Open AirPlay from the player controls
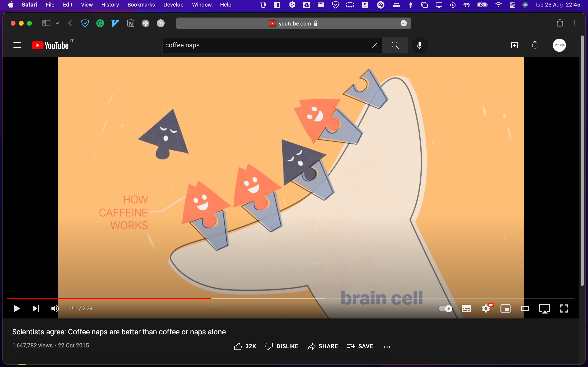The width and height of the screenshot is (588, 367). point(545,308)
